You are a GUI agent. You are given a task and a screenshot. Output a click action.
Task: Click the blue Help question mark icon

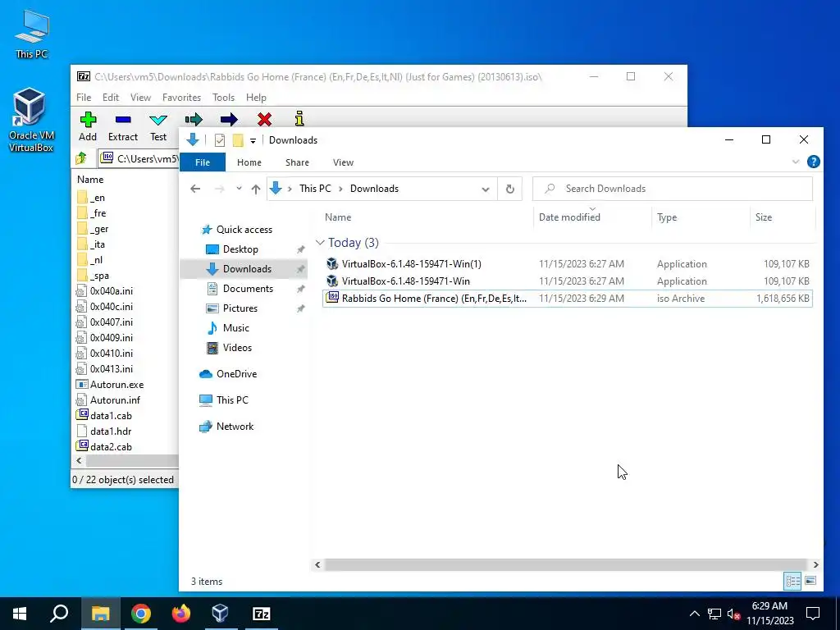click(813, 162)
